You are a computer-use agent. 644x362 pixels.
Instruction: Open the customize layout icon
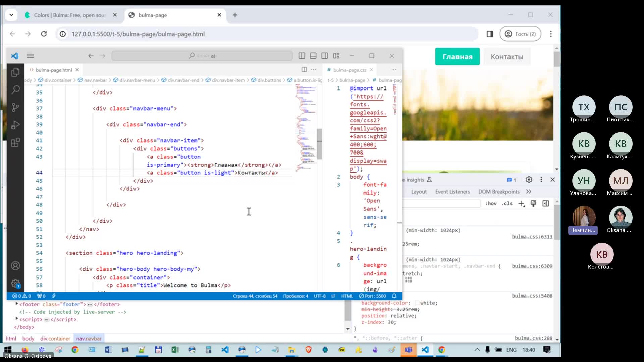coord(336,56)
